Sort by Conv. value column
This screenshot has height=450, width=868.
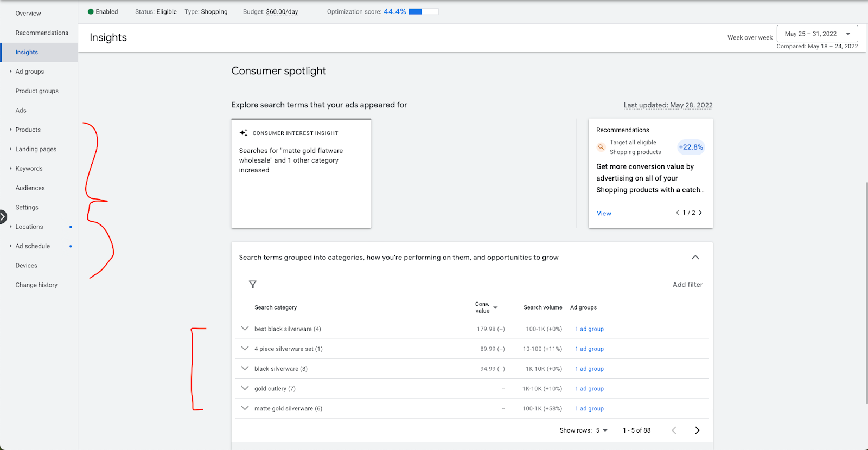(486, 307)
